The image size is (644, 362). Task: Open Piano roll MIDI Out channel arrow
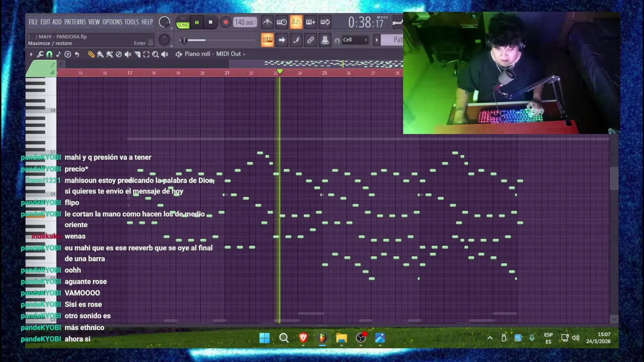click(245, 54)
